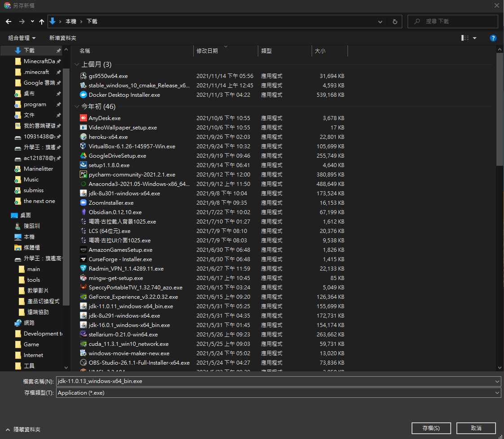
Task: Select the OBS-Studio installer icon
Action: (83, 362)
